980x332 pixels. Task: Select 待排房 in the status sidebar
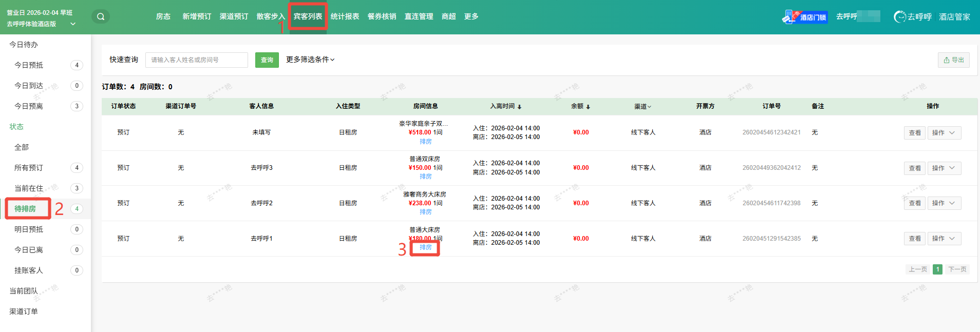tap(25, 209)
